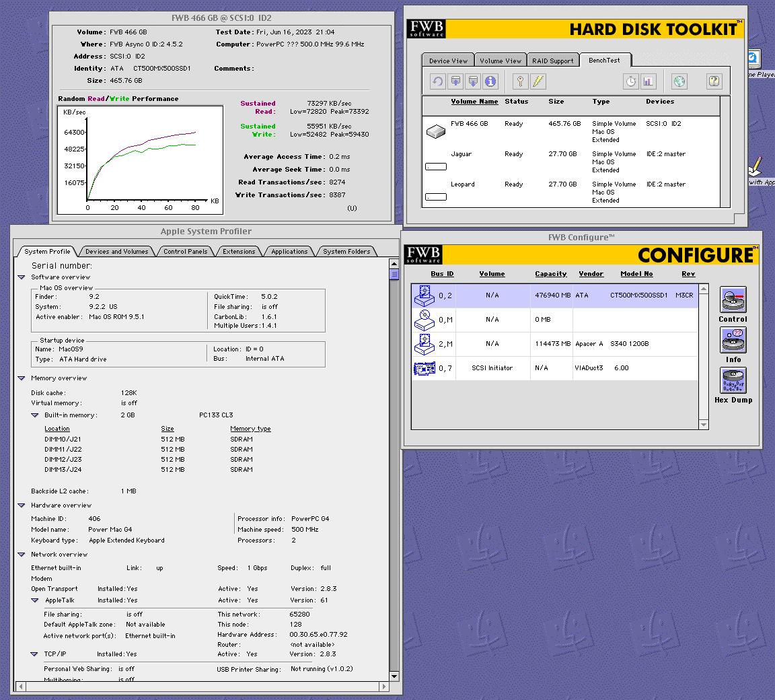Click the Info disk icon in FWB Configure
The height and width of the screenshot is (700, 775).
click(733, 340)
